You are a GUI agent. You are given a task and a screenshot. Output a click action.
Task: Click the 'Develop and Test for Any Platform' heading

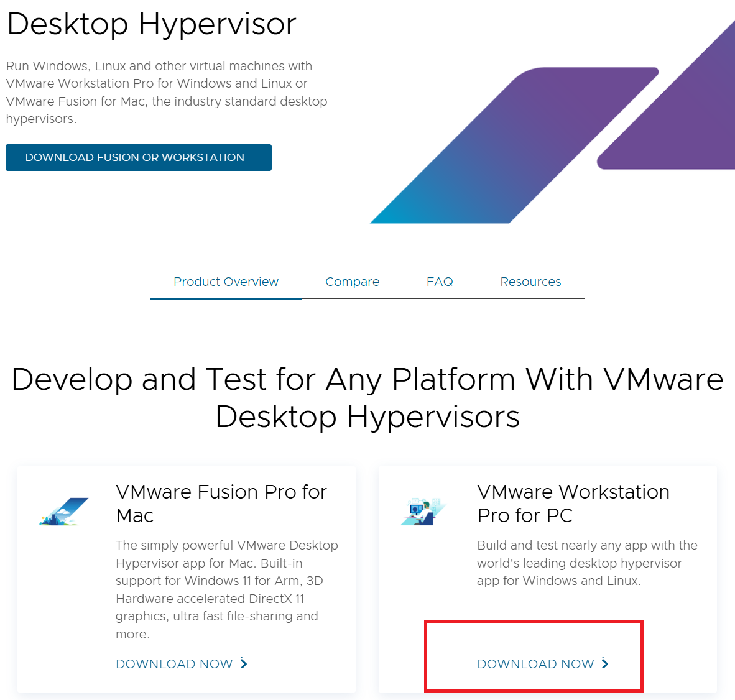point(367,398)
